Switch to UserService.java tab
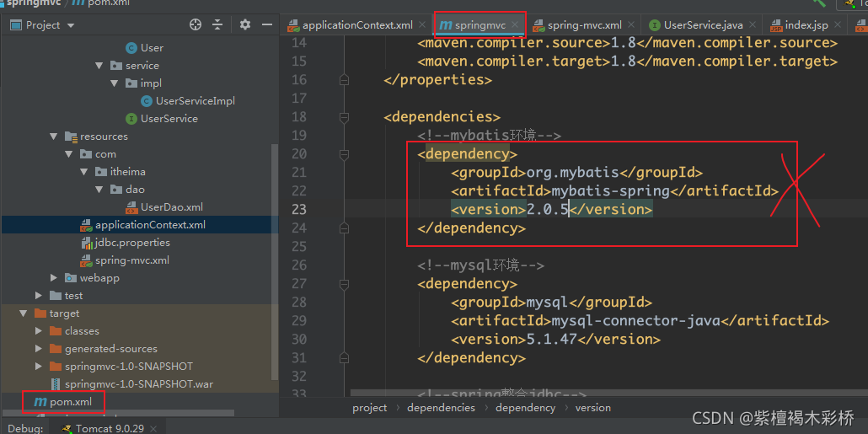This screenshot has width=868, height=434. point(703,25)
